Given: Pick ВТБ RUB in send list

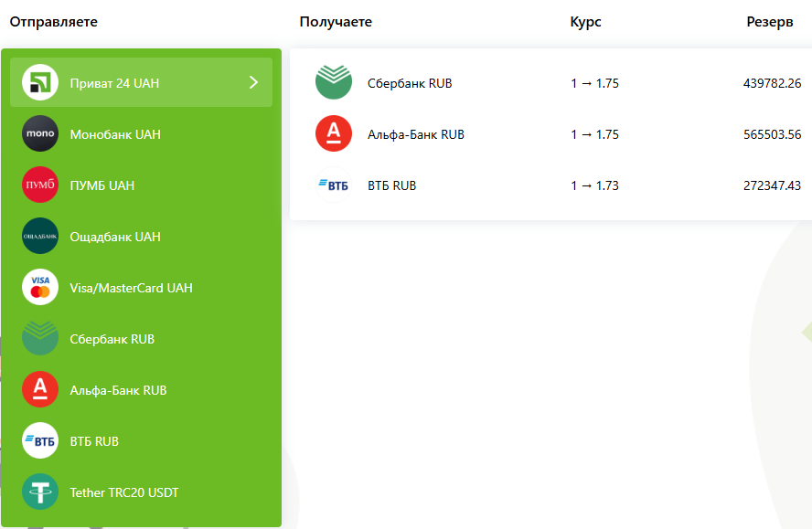Looking at the screenshot, I should pos(141,441).
